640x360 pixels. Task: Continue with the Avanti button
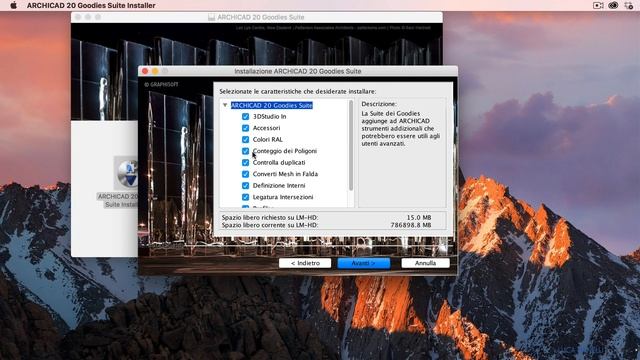tap(363, 263)
